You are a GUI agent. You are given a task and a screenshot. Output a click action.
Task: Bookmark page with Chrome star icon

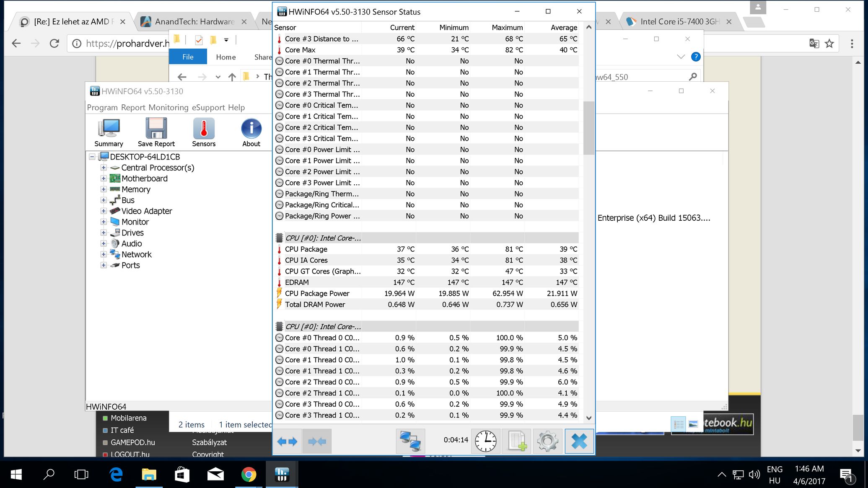(x=829, y=44)
